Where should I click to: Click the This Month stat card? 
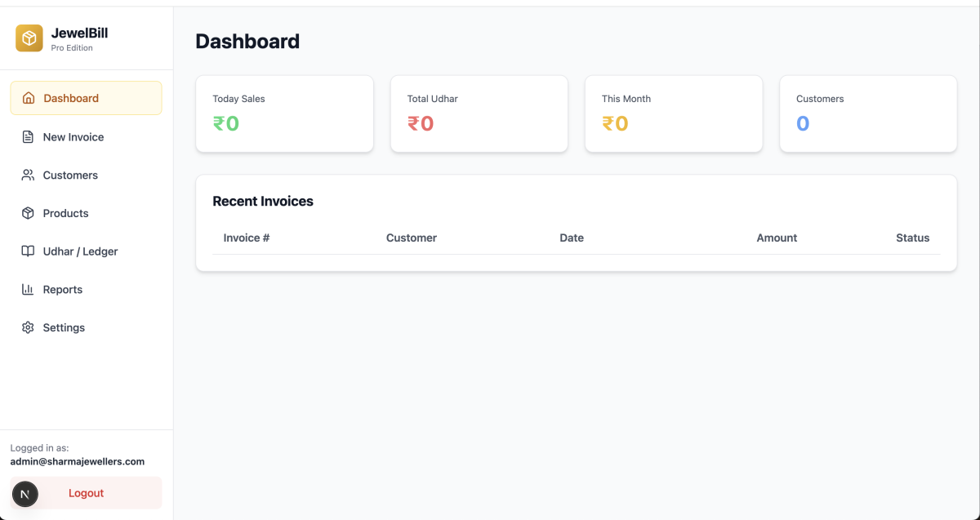click(x=673, y=114)
